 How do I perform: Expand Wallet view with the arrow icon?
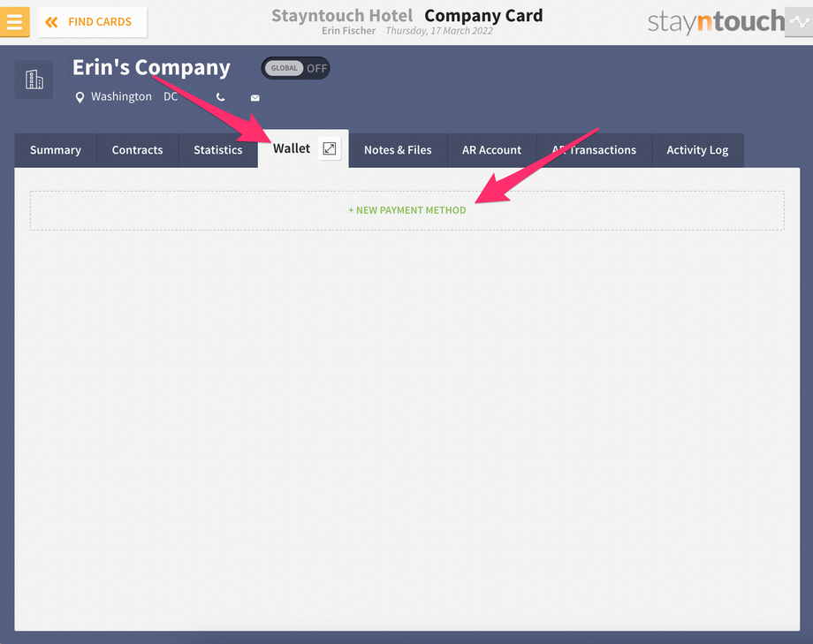click(330, 148)
